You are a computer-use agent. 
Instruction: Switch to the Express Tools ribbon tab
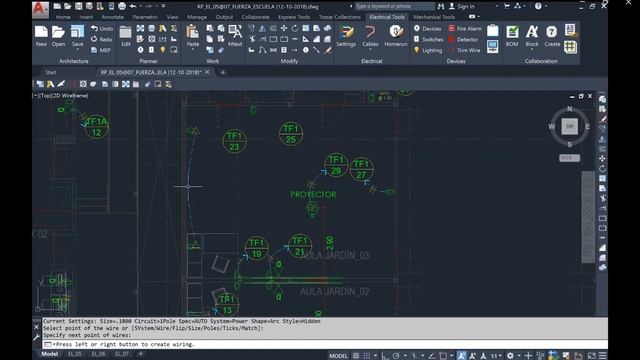tap(294, 17)
